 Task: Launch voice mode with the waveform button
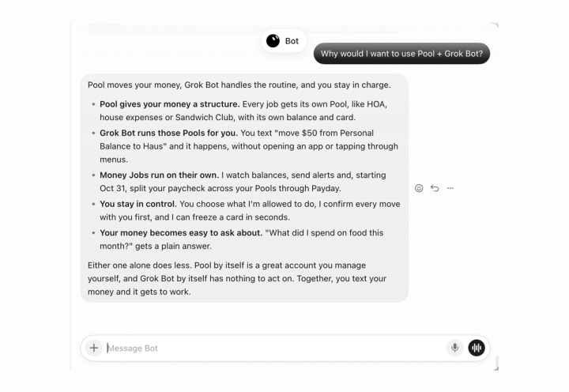pos(477,348)
